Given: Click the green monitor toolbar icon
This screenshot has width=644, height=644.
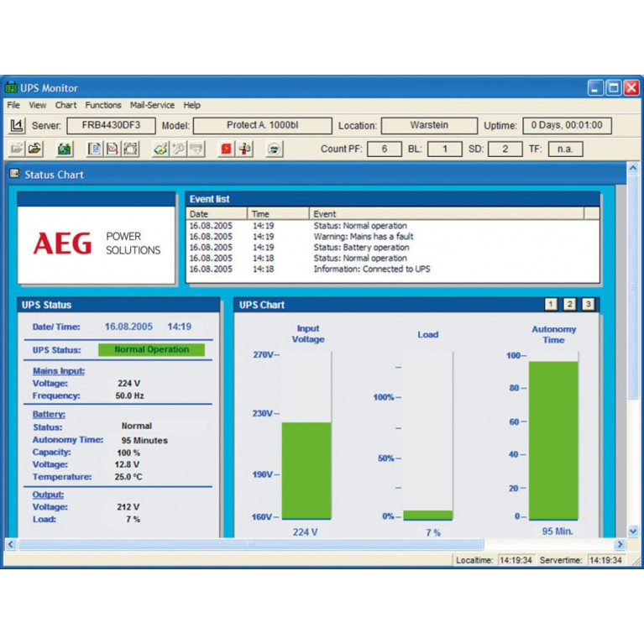Looking at the screenshot, I should pos(65,149).
